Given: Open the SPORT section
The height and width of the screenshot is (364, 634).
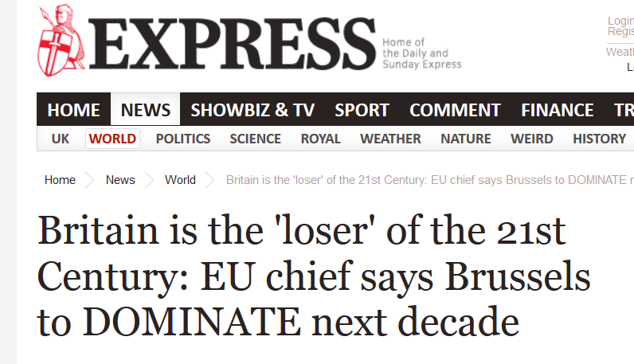Looking at the screenshot, I should 362,110.
